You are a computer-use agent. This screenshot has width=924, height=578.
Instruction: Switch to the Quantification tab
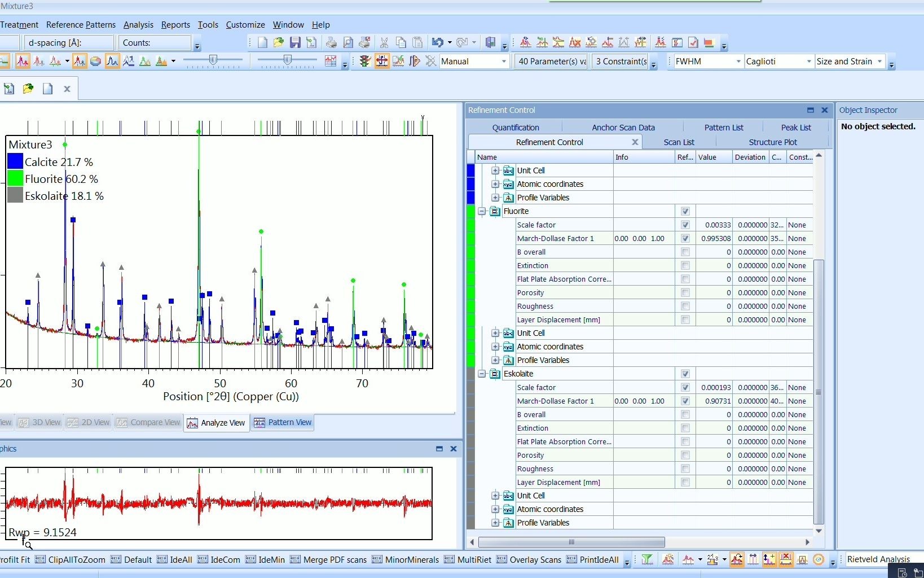(515, 128)
